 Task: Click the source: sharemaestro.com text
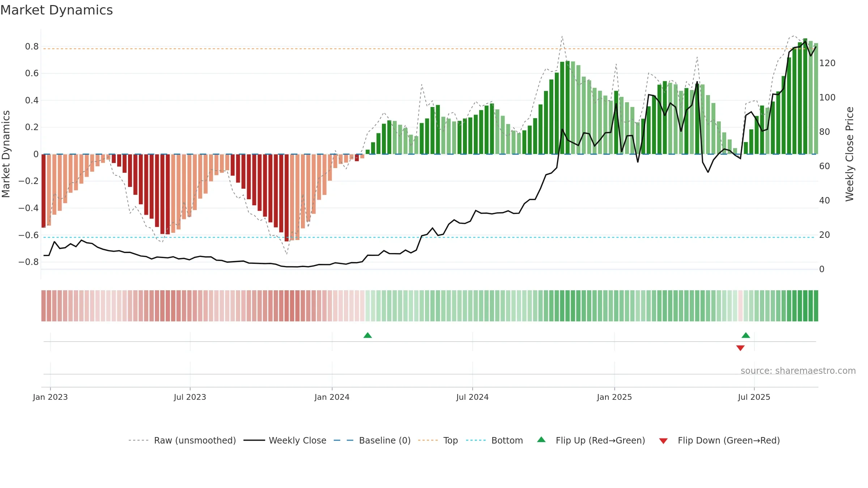798,371
